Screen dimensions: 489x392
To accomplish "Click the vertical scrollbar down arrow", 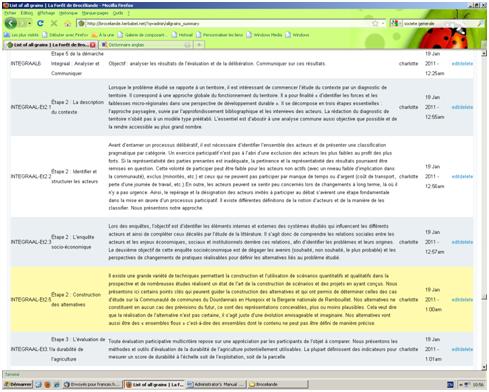I will tap(484, 367).
